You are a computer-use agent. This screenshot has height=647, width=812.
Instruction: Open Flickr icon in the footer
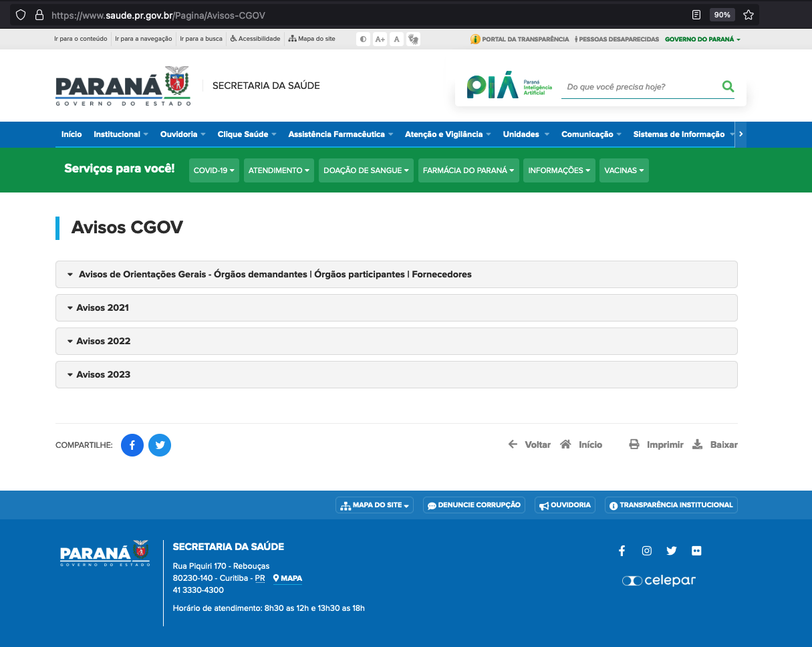pos(697,551)
